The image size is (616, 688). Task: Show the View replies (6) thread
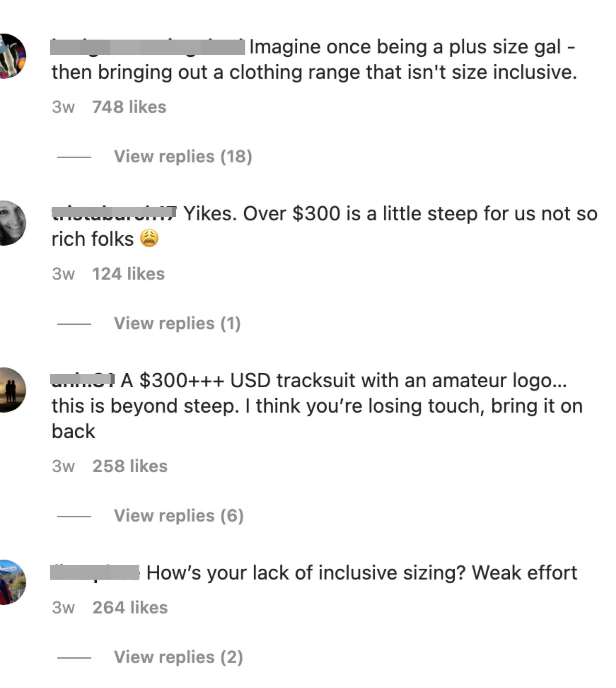pos(179,516)
